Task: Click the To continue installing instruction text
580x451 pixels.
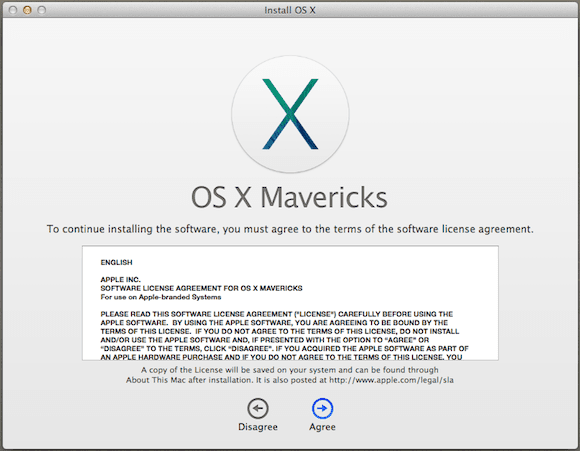Action: click(290, 229)
